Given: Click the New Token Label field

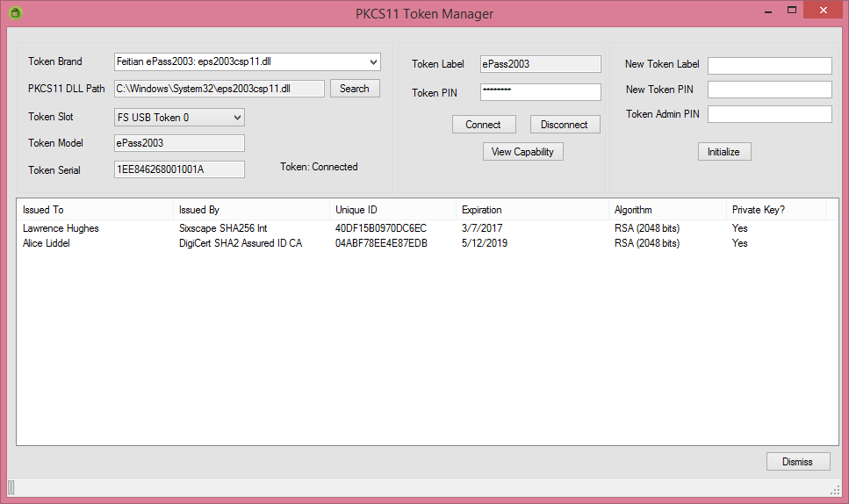Looking at the screenshot, I should click(769, 66).
